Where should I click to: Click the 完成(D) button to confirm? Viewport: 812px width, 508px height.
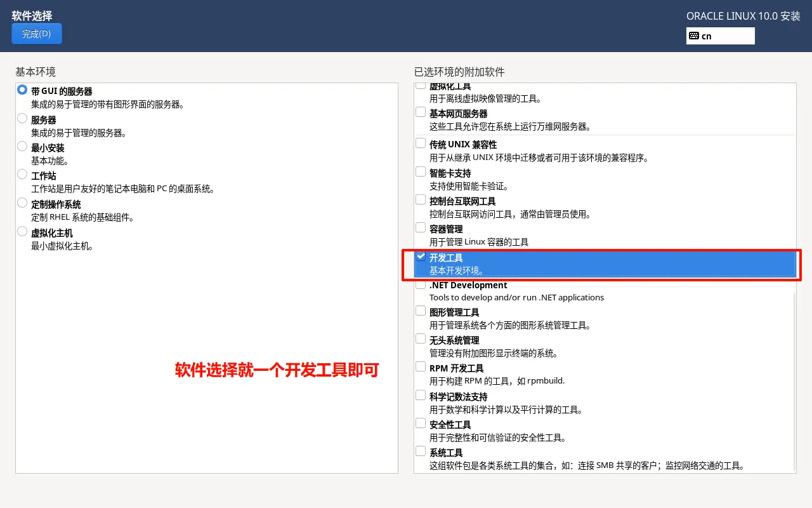[36, 33]
